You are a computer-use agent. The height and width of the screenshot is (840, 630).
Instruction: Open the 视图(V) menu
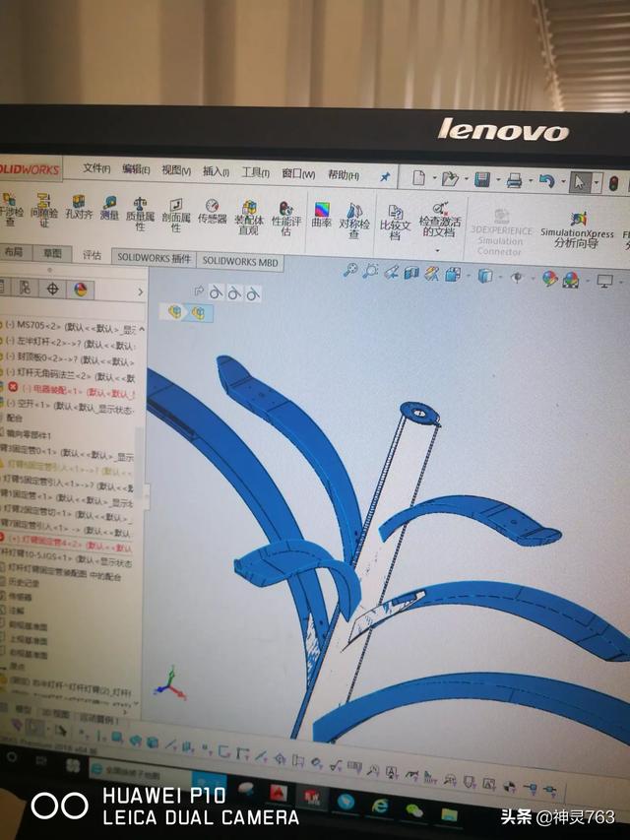[176, 170]
